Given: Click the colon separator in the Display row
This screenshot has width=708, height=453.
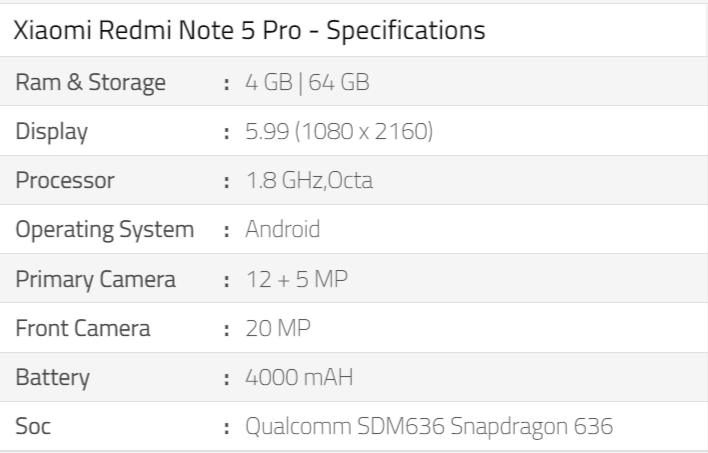Looking at the screenshot, I should coord(227,133).
